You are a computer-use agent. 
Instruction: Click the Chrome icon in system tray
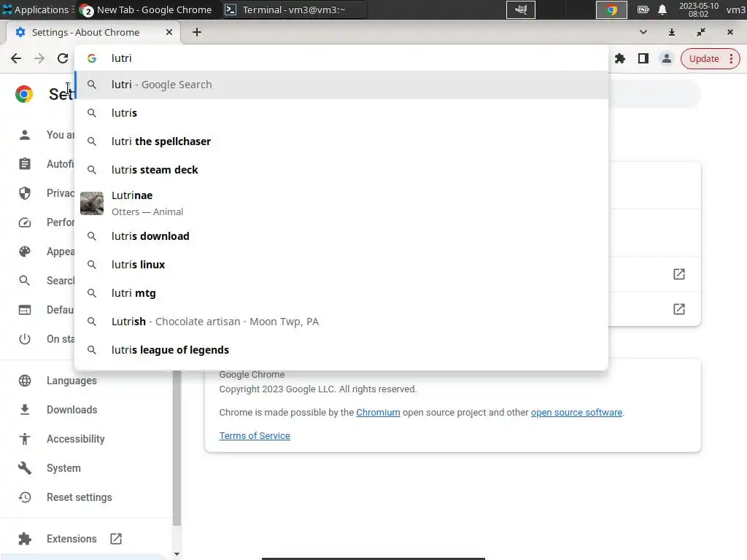tap(612, 9)
